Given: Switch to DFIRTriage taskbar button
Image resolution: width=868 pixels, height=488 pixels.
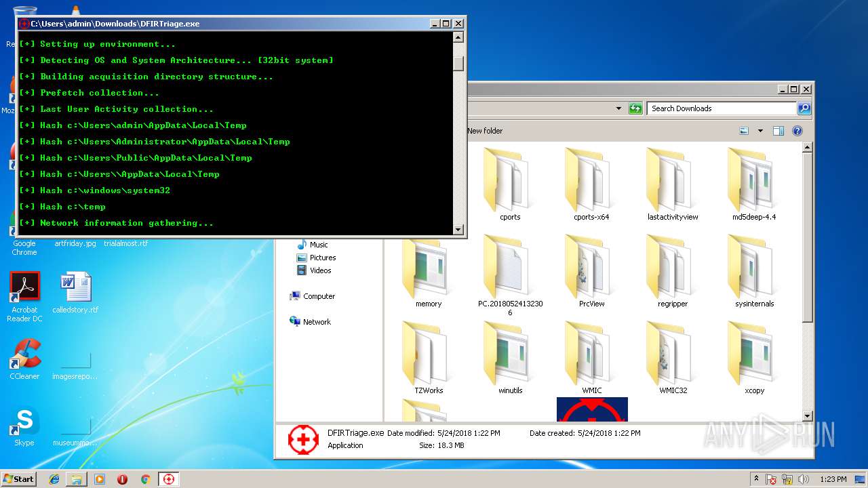Looking at the screenshot, I should click(x=169, y=479).
